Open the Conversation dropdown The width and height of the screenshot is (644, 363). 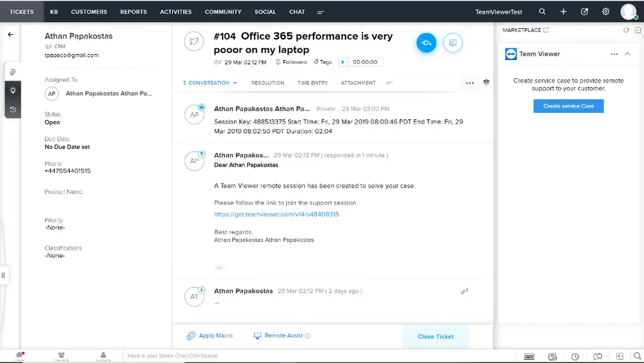pos(210,83)
